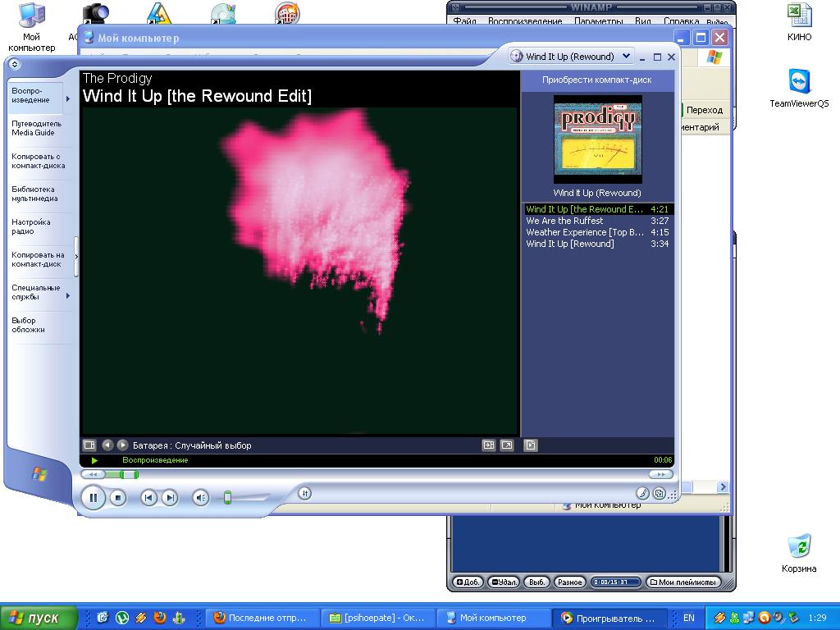Switch to [psihoepate] taskbar window

tap(378, 619)
